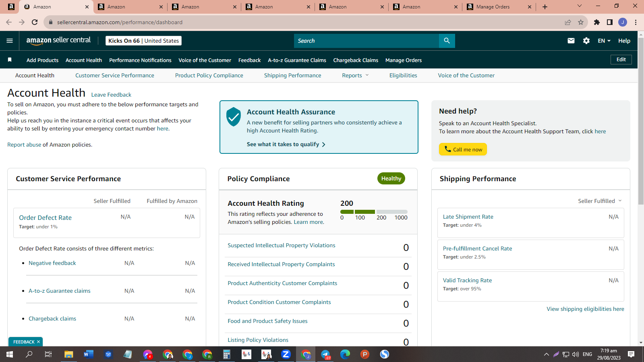This screenshot has height=362, width=644.
Task: Open Suspected Intellectual Property Violations link
Action: pos(282,245)
